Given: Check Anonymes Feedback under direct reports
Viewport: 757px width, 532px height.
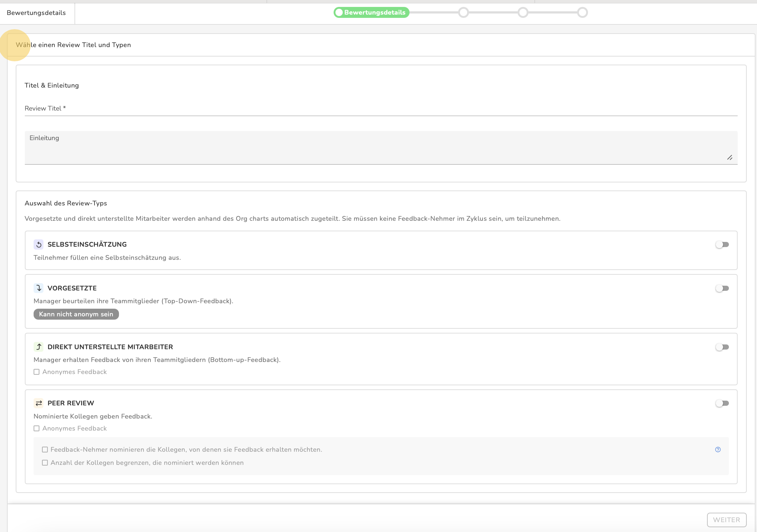Looking at the screenshot, I should [36, 372].
